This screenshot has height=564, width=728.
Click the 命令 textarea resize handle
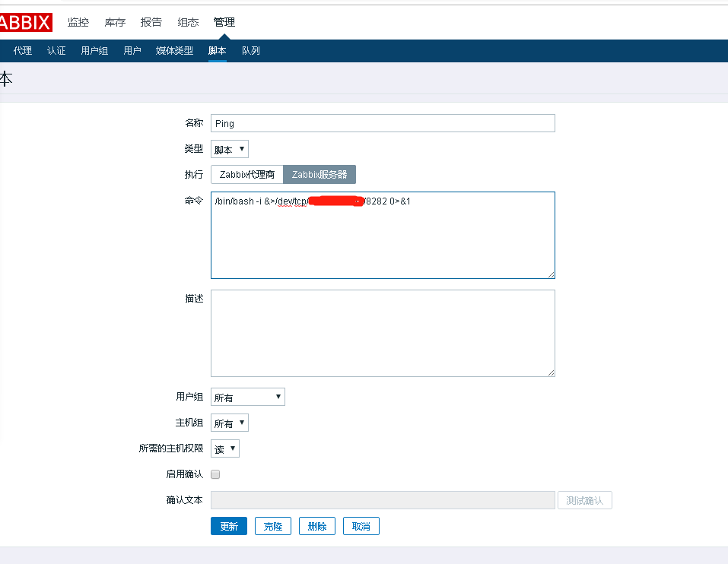(551, 274)
